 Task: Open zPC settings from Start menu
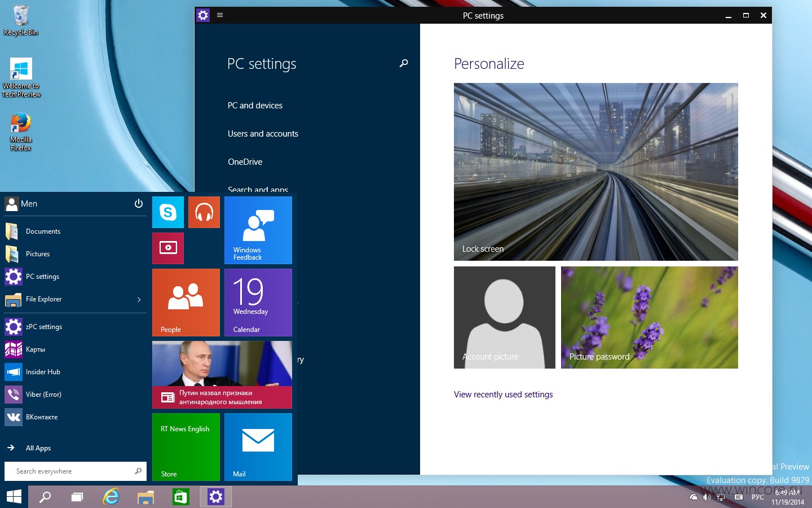point(76,327)
